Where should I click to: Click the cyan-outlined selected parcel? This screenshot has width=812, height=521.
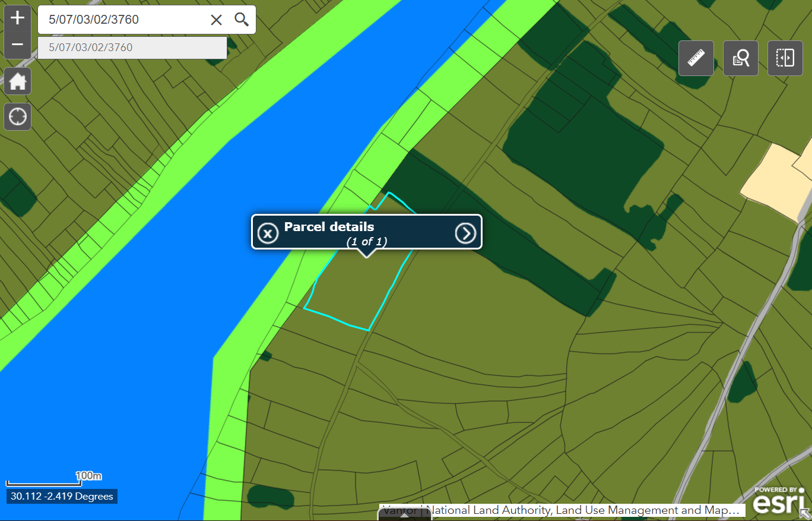(x=350, y=291)
